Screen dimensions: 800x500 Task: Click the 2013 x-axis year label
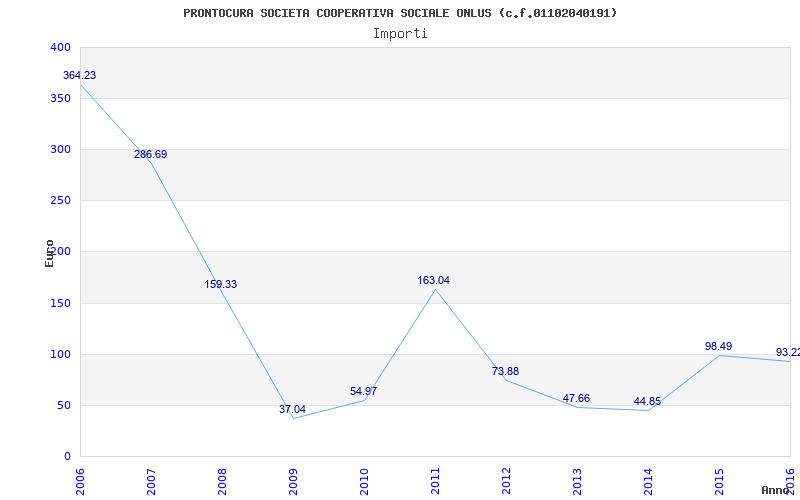tap(577, 482)
